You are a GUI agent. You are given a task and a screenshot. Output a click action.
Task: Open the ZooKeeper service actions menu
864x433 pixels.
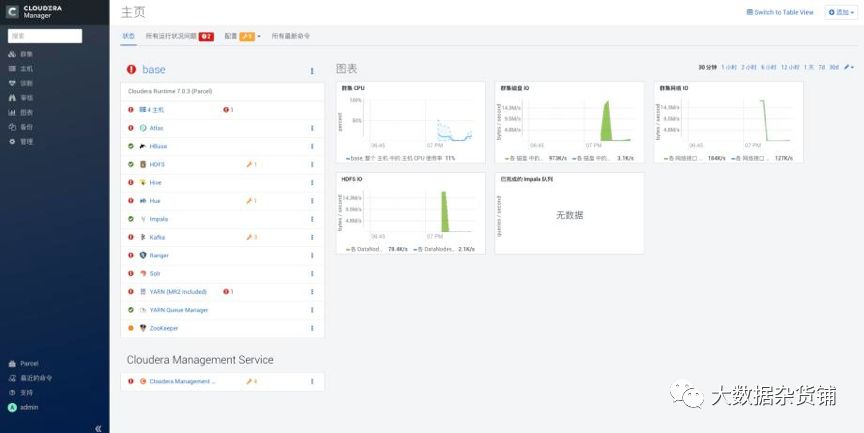click(x=312, y=328)
